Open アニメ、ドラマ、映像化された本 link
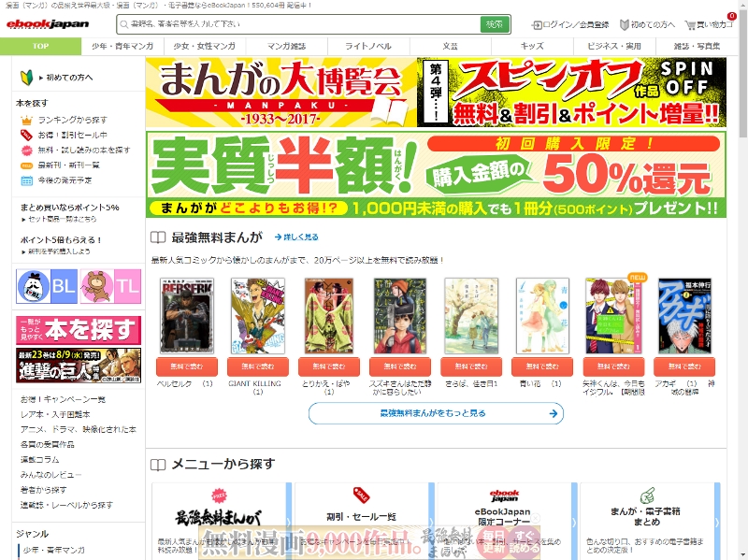This screenshot has width=748, height=560. pyautogui.click(x=79, y=429)
